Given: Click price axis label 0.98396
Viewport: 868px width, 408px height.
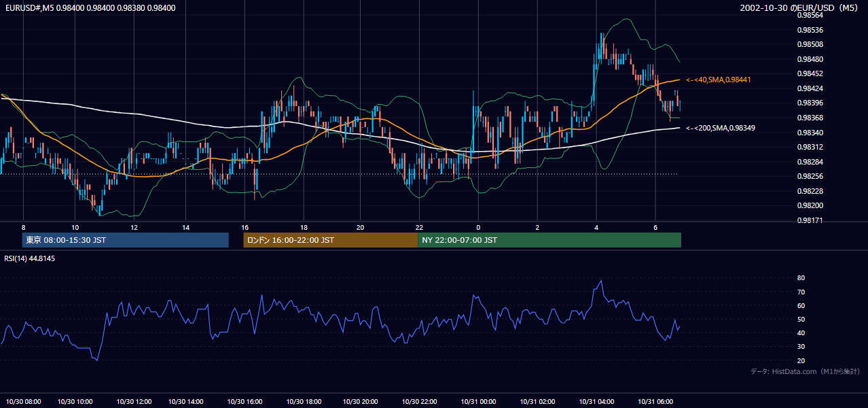Looking at the screenshot, I should 810,103.
